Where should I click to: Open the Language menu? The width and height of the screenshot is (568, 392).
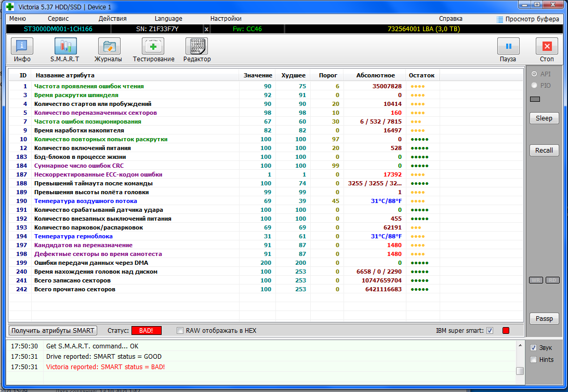[x=168, y=19]
